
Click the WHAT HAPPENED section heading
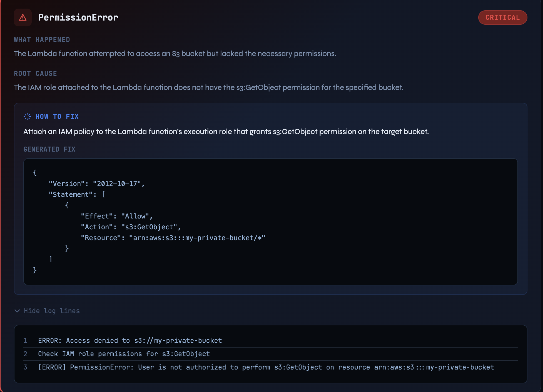pyautogui.click(x=42, y=40)
